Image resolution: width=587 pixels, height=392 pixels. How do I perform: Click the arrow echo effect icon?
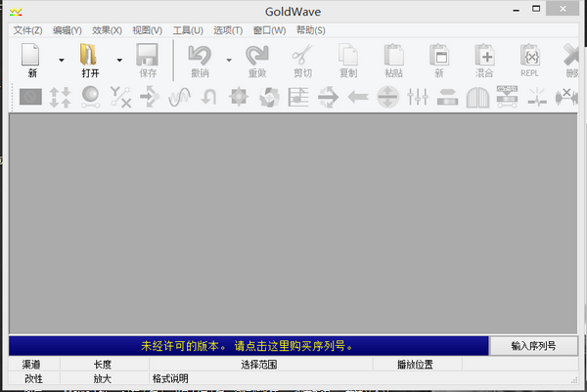click(150, 97)
